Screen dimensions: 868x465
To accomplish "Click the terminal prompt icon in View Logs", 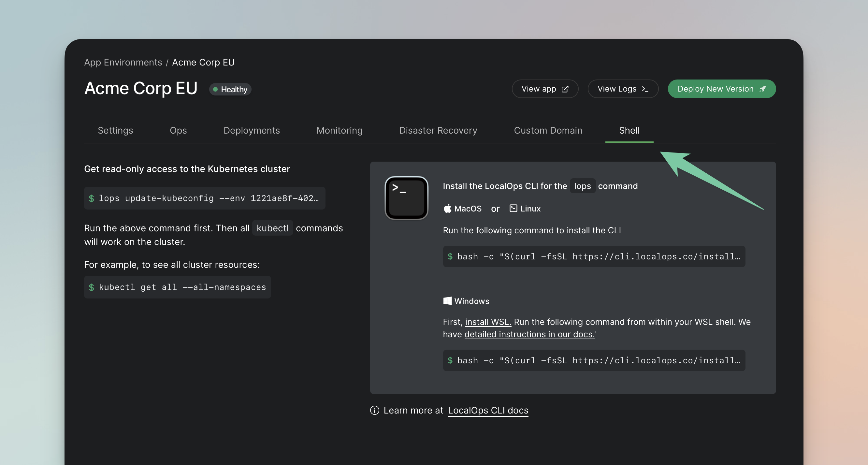I will click(x=645, y=89).
